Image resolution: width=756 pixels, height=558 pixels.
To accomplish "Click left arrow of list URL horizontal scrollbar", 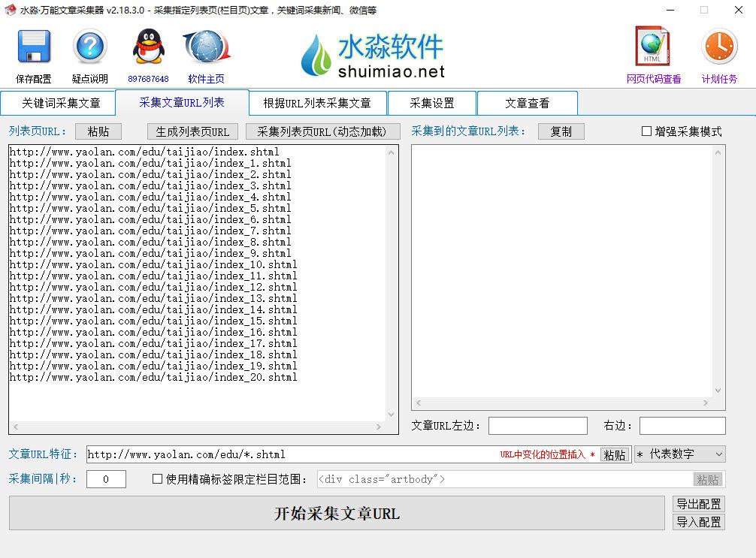I will pyautogui.click(x=16, y=427).
